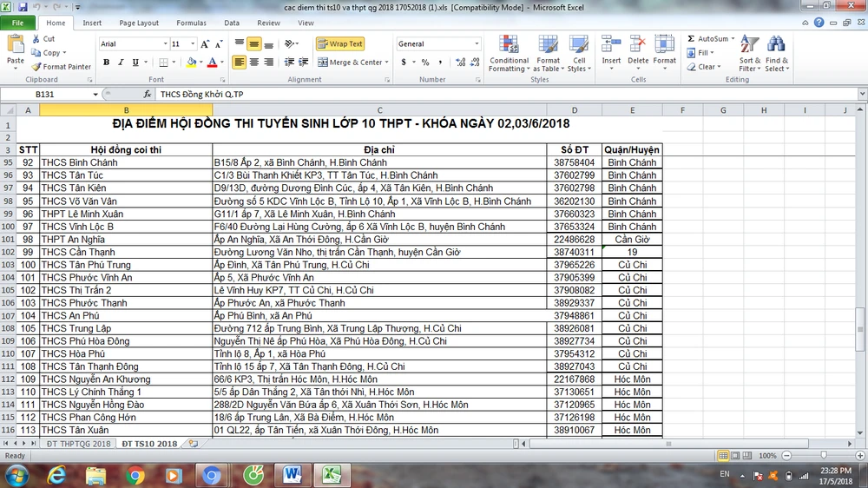Click the AutoSum sigma button

point(691,39)
